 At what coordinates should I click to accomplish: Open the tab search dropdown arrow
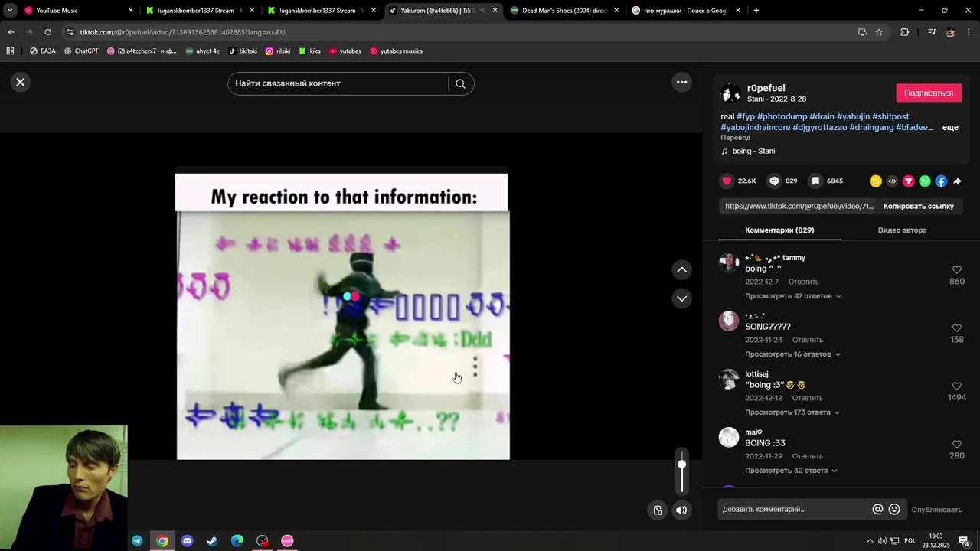(x=10, y=11)
